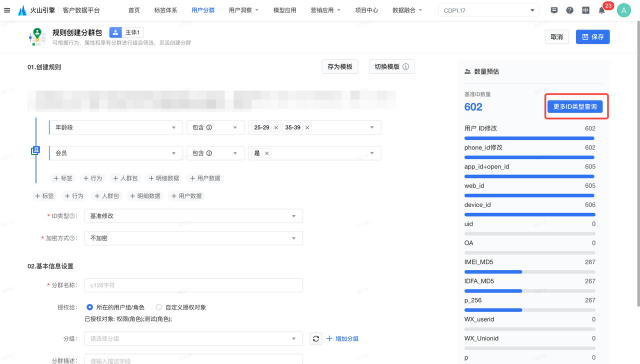Focus the 分群描述 input field
640x364 pixels.
tap(193, 359)
